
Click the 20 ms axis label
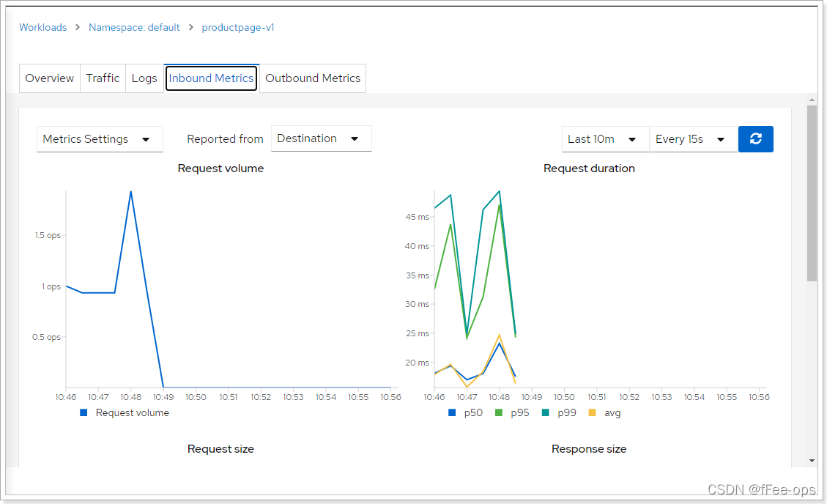(418, 363)
